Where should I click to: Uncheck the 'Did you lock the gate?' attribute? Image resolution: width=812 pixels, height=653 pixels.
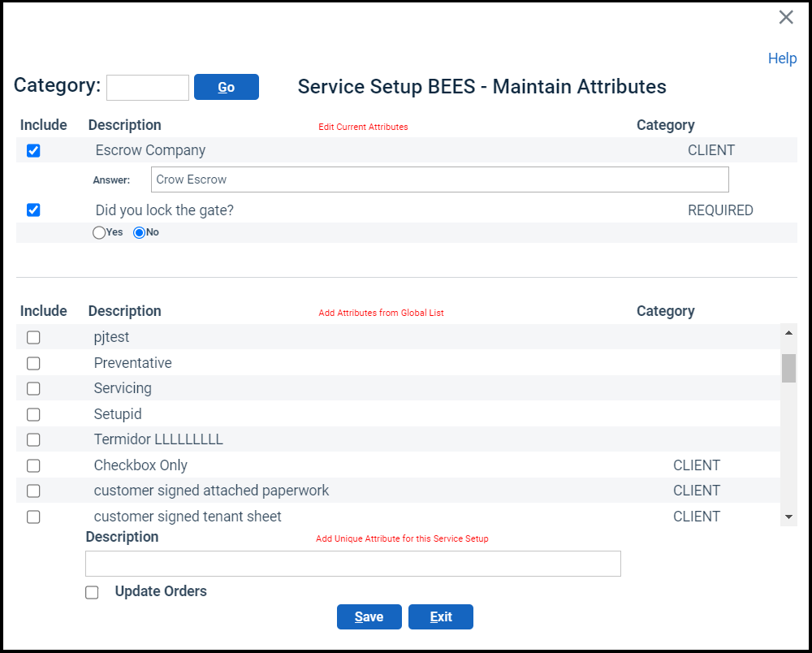tap(33, 210)
